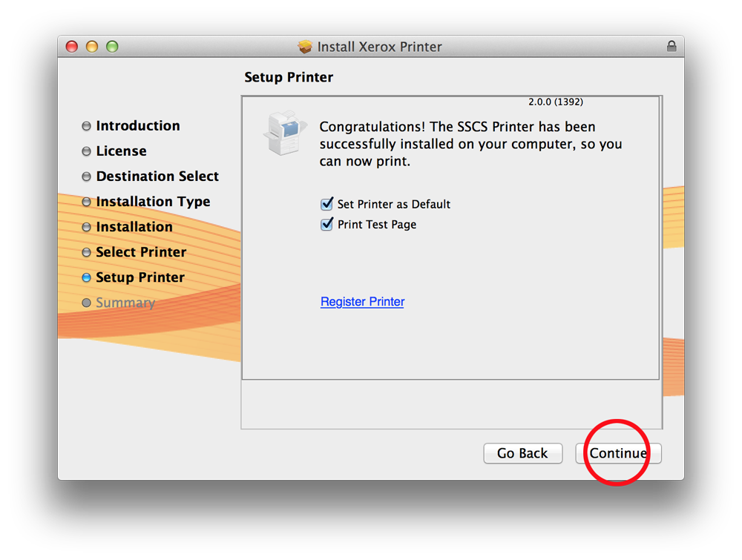
Task: Click the Xerox printer image
Action: click(285, 134)
